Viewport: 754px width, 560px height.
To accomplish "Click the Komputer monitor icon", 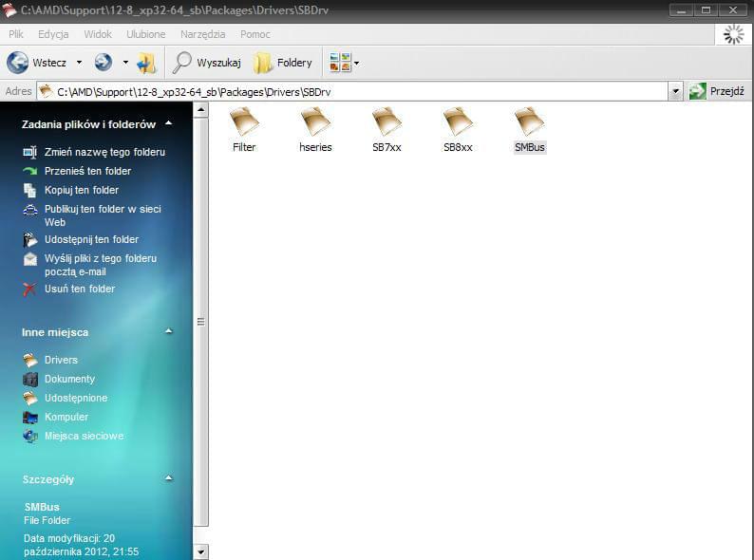I will [x=29, y=418].
